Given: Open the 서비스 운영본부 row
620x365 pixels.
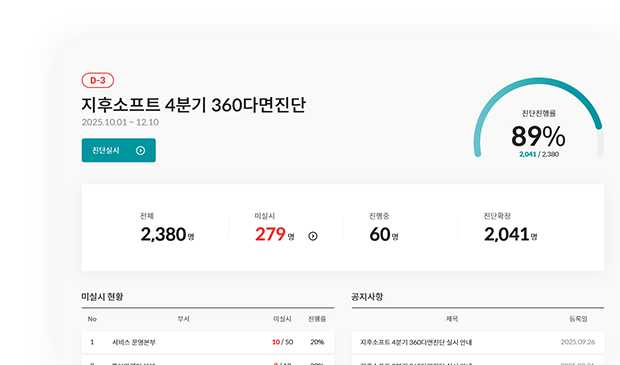Looking at the screenshot, I should click(208, 342).
